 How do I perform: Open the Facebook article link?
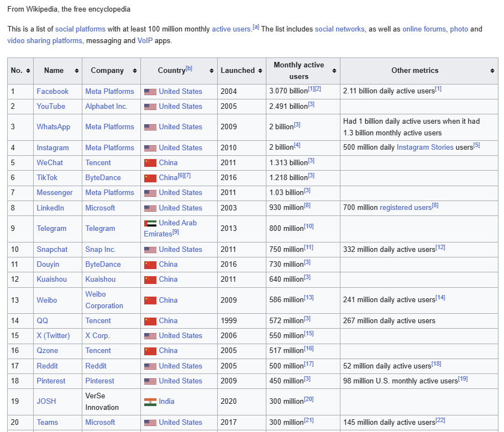53,91
